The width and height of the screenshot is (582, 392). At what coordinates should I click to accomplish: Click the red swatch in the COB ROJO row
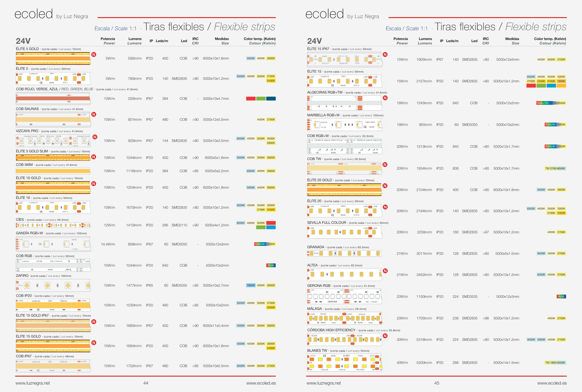point(250,98)
